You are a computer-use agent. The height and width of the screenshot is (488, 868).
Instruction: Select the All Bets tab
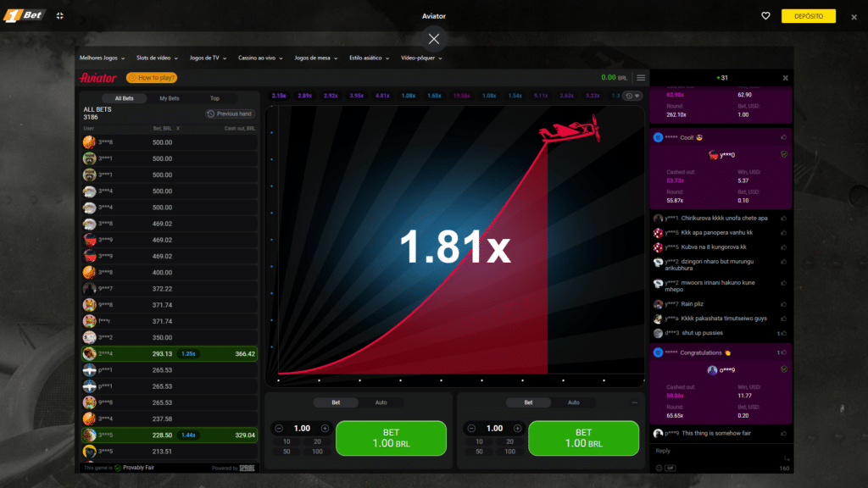click(x=124, y=98)
